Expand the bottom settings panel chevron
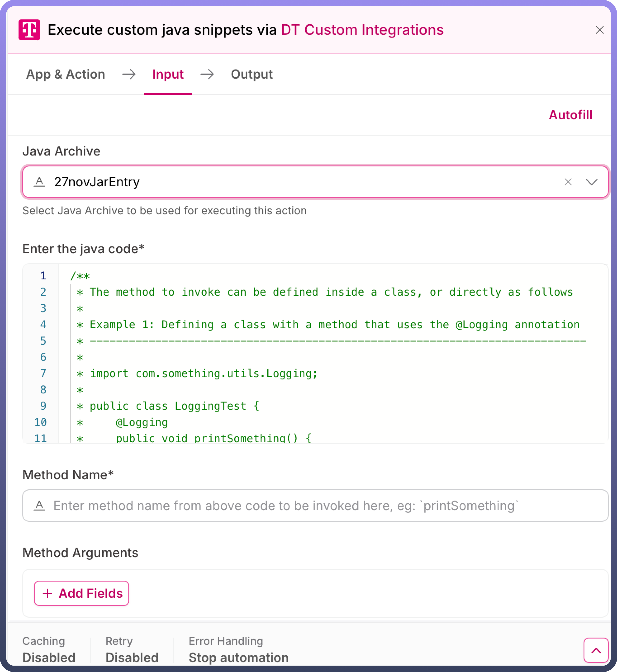 point(596,650)
